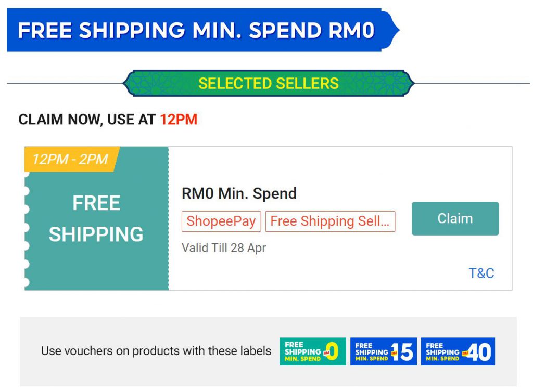Click the Selected Sellers green header badge
Viewport: 533px width, 392px height.
point(268,83)
